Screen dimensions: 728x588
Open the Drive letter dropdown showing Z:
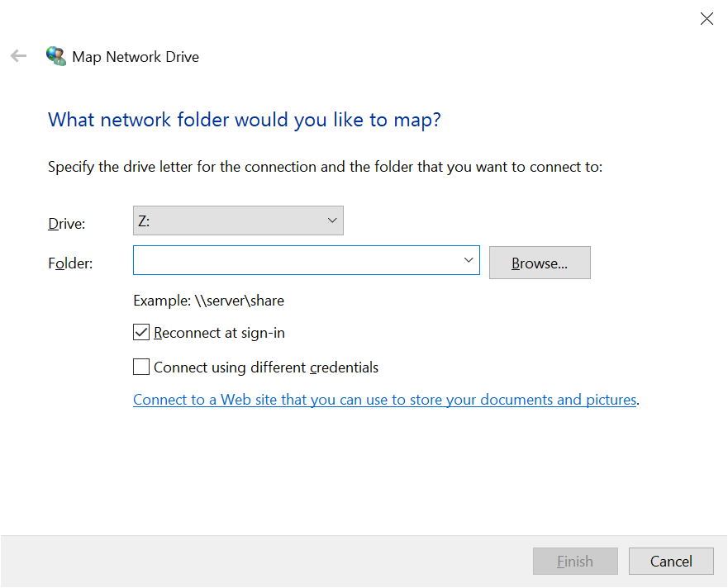[331, 220]
